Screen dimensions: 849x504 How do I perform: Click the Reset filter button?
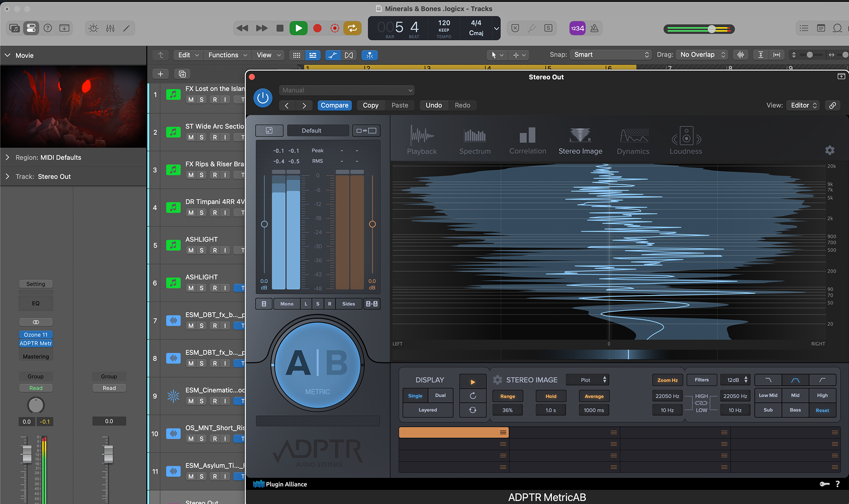(822, 410)
